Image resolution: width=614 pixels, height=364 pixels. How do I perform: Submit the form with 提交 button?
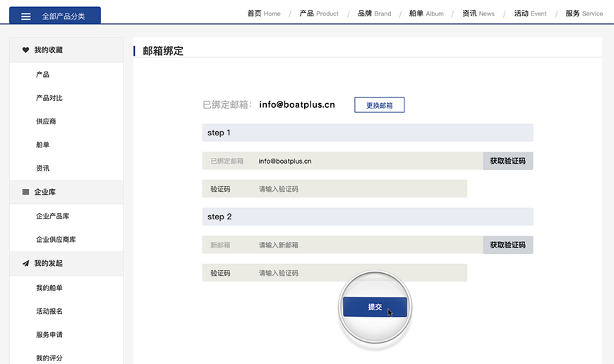(x=374, y=307)
